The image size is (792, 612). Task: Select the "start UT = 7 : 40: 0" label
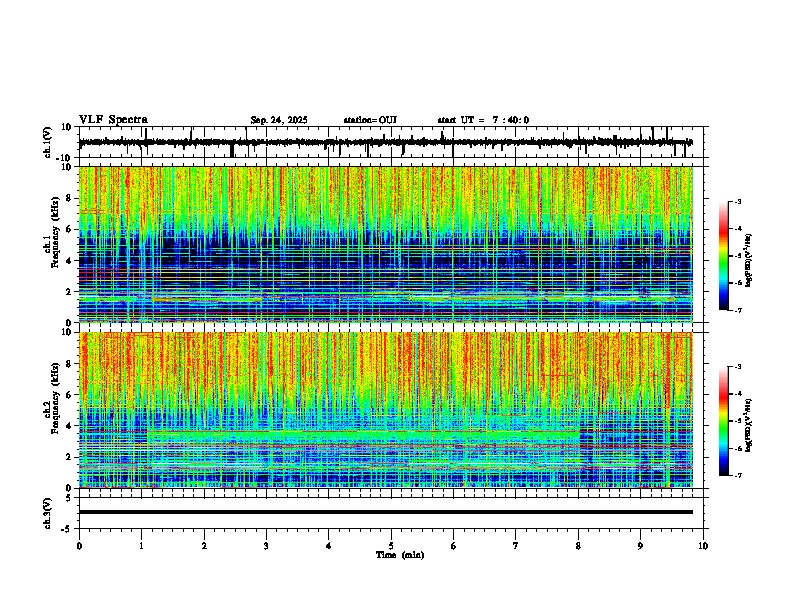click(483, 120)
